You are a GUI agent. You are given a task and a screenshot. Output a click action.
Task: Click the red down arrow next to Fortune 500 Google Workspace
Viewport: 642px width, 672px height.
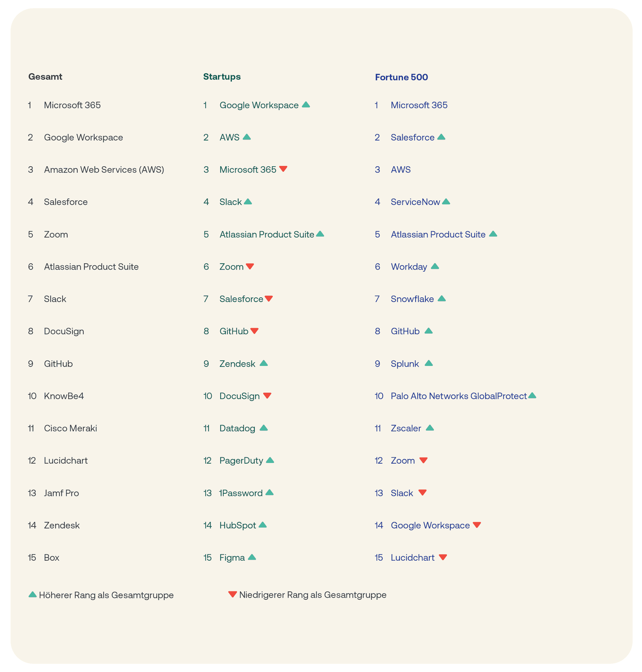click(x=477, y=525)
